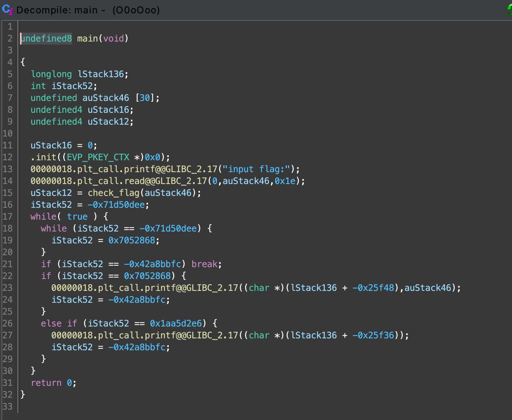This screenshot has width=512, height=420.
Task: Select the return keyword on line 31
Action: [46, 383]
